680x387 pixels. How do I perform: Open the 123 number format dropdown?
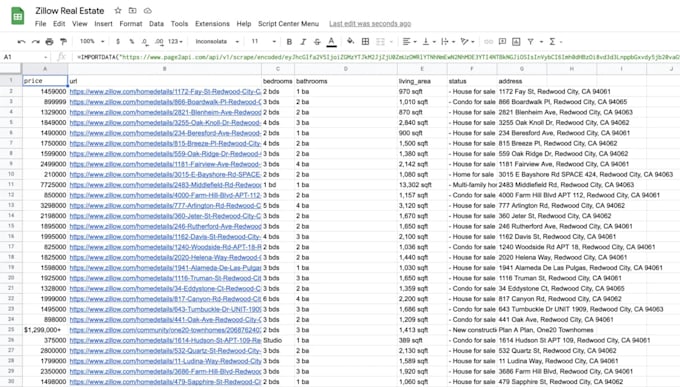tap(175, 42)
